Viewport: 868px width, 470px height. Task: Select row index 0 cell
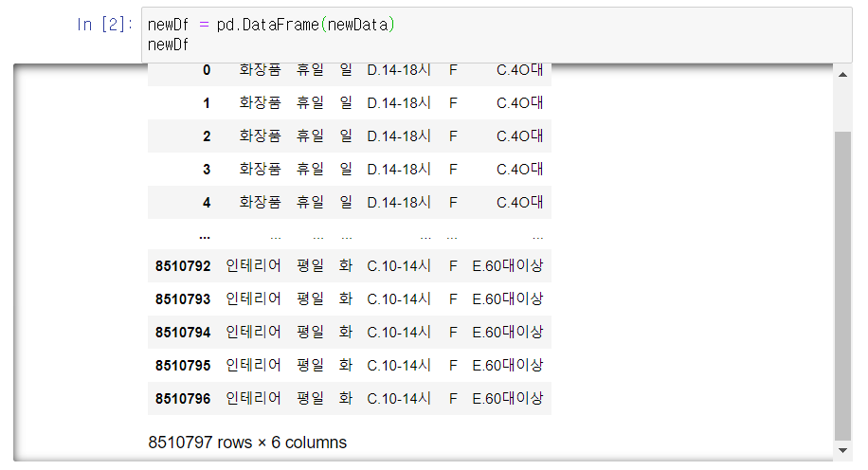pyautogui.click(x=207, y=70)
